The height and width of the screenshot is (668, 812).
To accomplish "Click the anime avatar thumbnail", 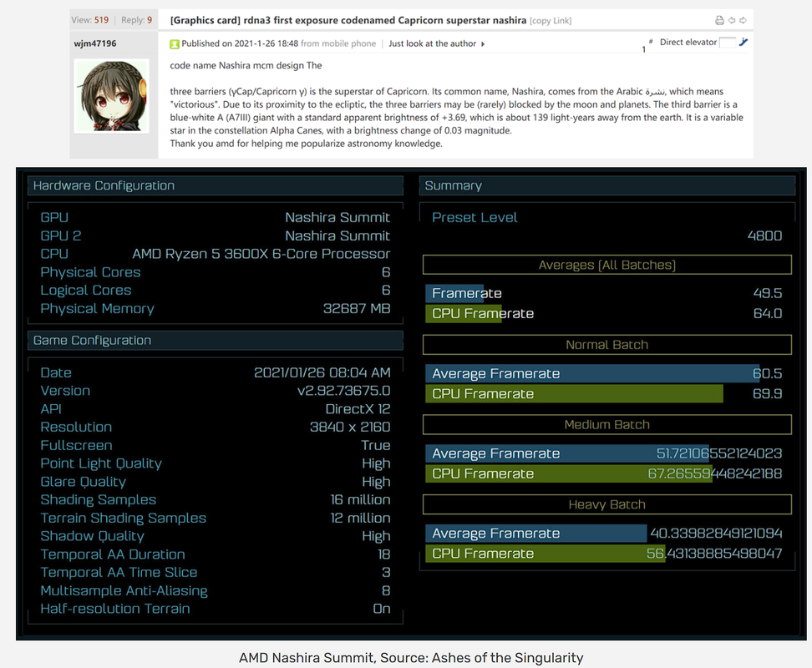I will [x=111, y=96].
